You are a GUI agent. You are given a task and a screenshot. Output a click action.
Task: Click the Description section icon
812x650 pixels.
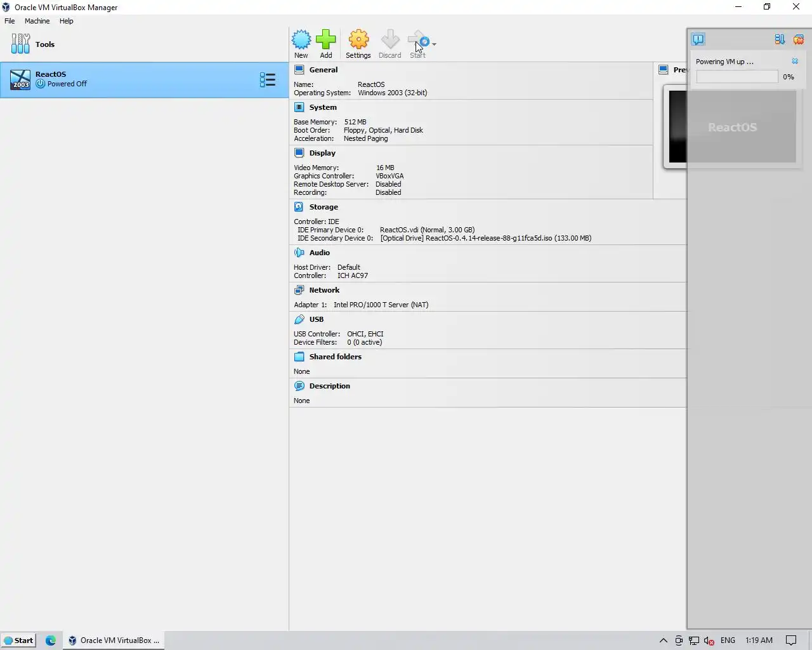299,386
